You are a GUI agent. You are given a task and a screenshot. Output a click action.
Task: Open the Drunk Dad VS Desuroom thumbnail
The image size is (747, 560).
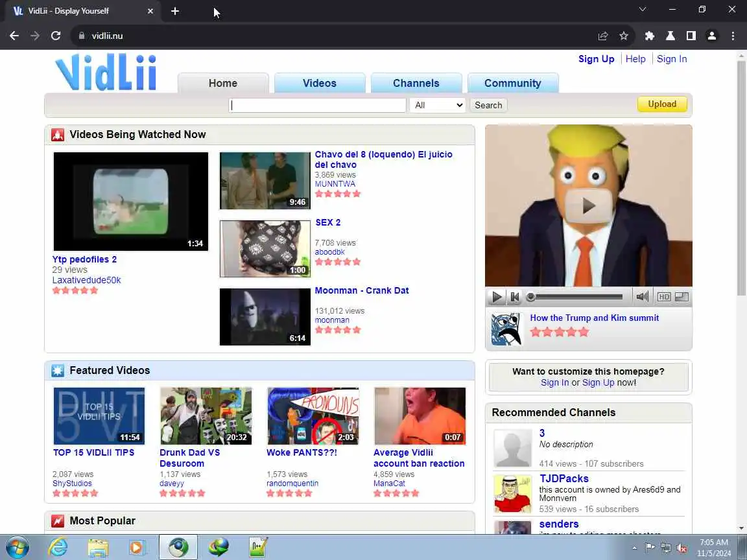pyautogui.click(x=206, y=415)
